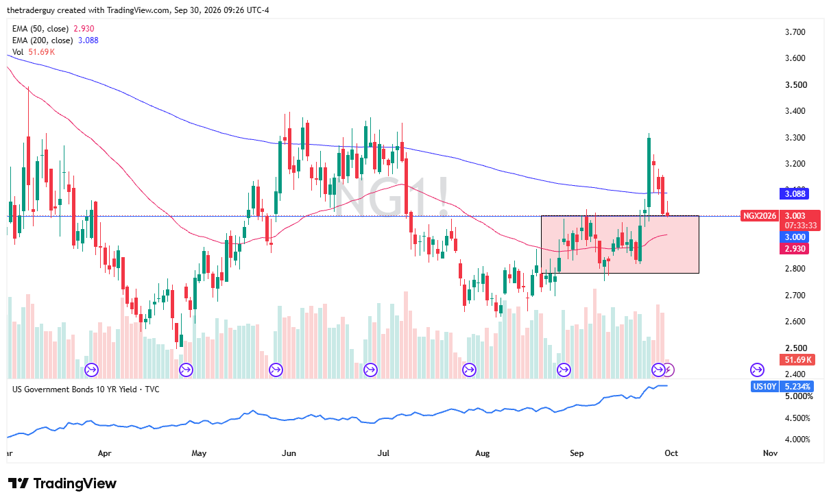Click the 3.600 price axis label
831x504 pixels.
pos(794,58)
